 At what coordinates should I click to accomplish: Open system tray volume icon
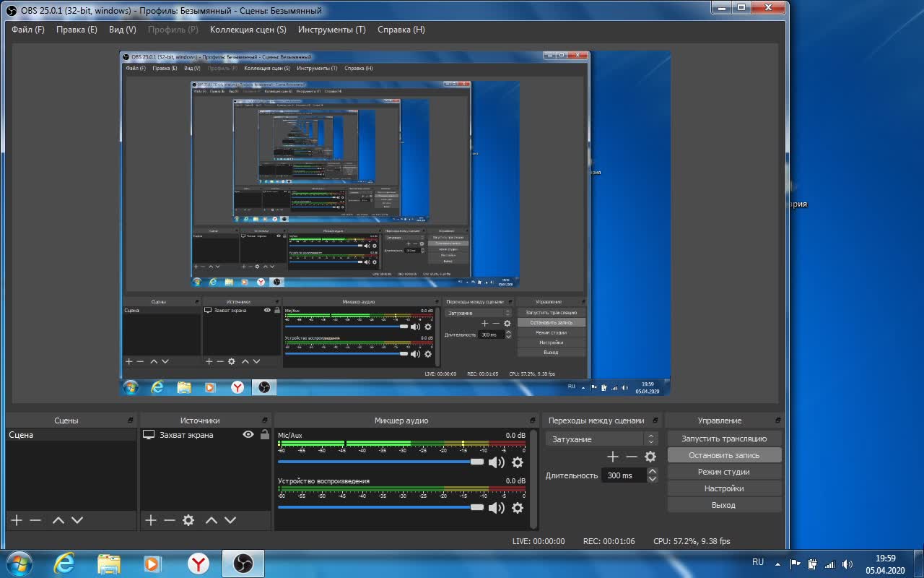tap(847, 564)
